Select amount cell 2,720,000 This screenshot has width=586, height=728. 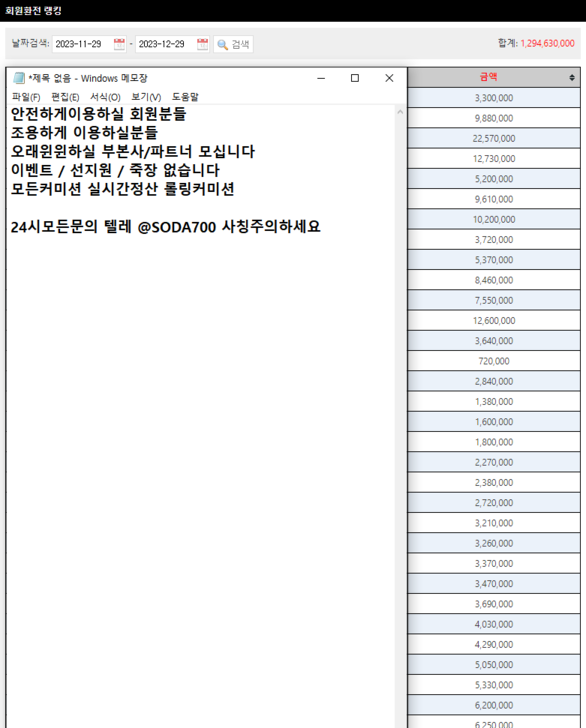494,503
